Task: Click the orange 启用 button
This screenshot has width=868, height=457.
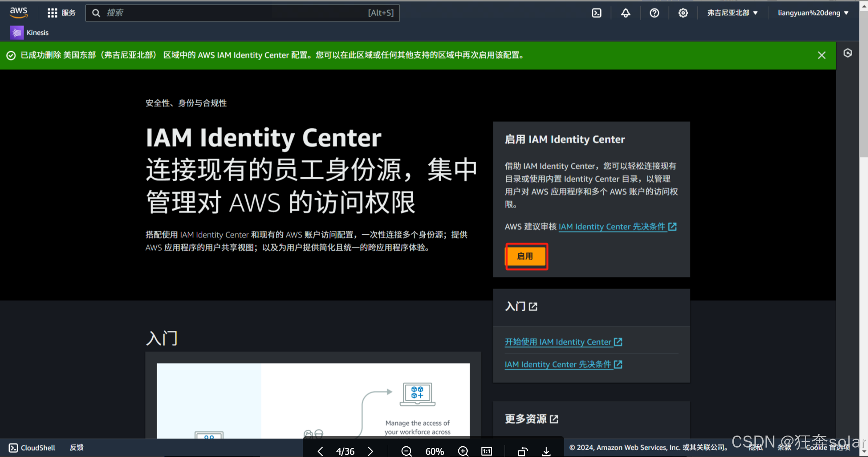Action: pos(526,256)
